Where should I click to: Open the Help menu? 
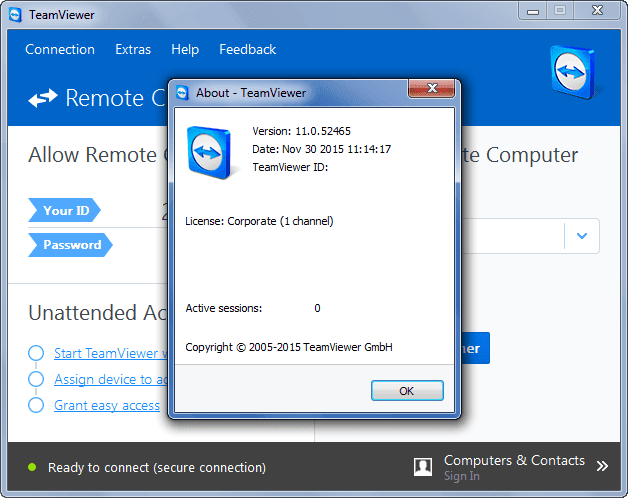(x=185, y=50)
